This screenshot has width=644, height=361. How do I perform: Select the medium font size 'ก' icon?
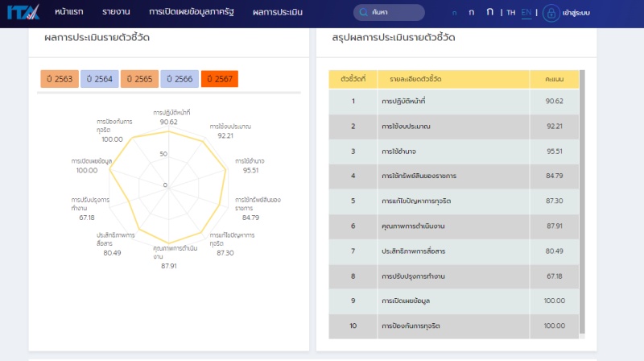[471, 13]
